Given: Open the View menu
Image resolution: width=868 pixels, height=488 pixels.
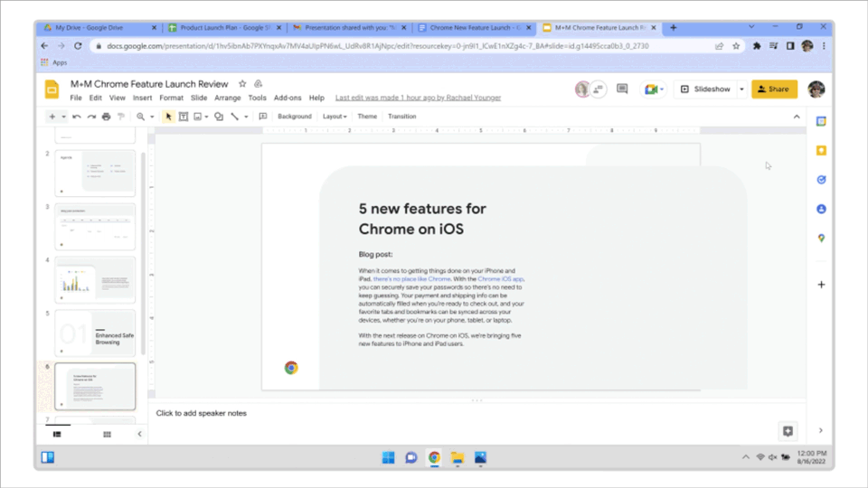Looking at the screenshot, I should click(117, 98).
